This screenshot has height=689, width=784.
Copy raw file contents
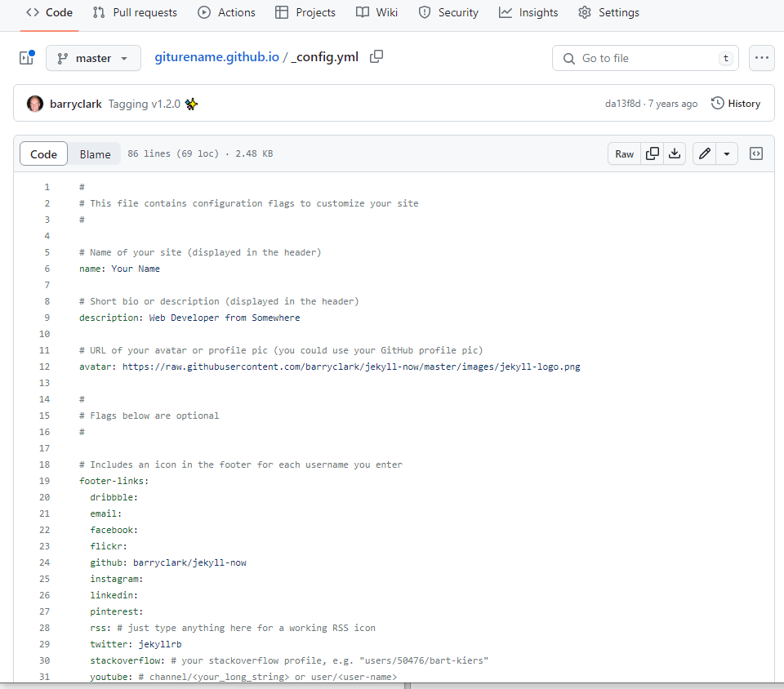point(652,154)
